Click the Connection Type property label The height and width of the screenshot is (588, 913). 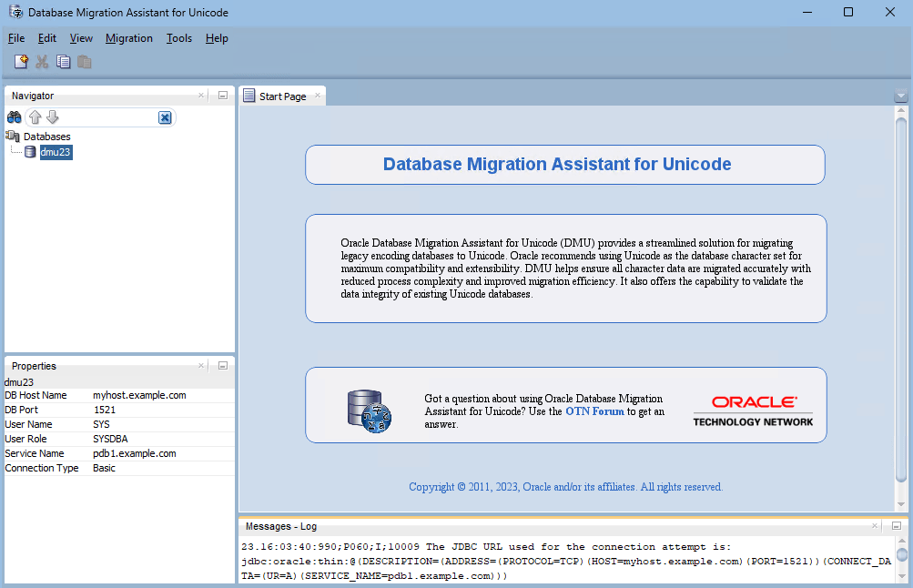pyautogui.click(x=41, y=468)
